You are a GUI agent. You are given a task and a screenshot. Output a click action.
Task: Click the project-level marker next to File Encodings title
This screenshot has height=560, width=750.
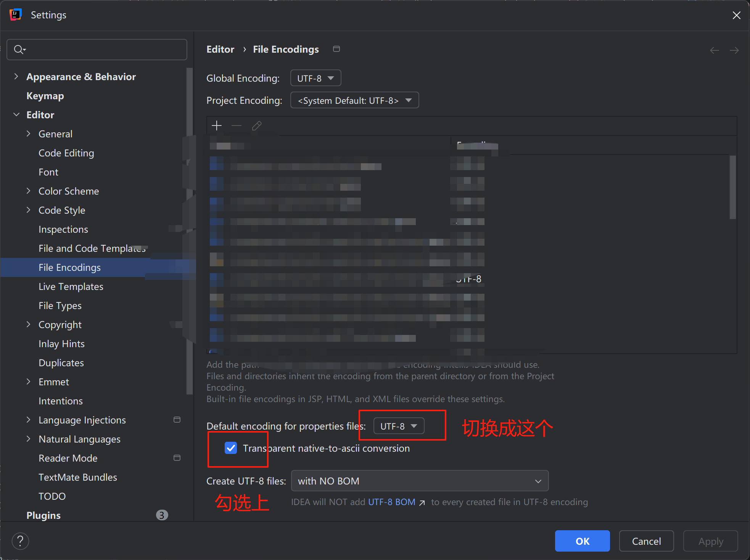[336, 49]
